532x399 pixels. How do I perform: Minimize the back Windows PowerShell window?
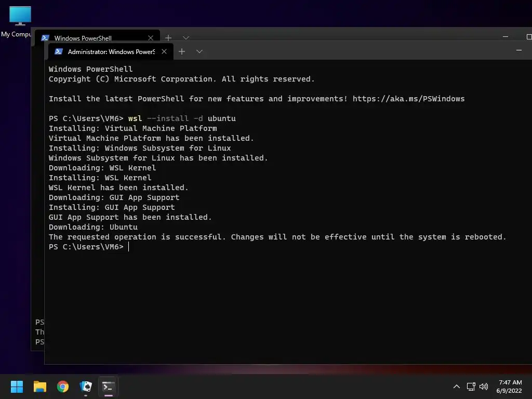tap(506, 36)
